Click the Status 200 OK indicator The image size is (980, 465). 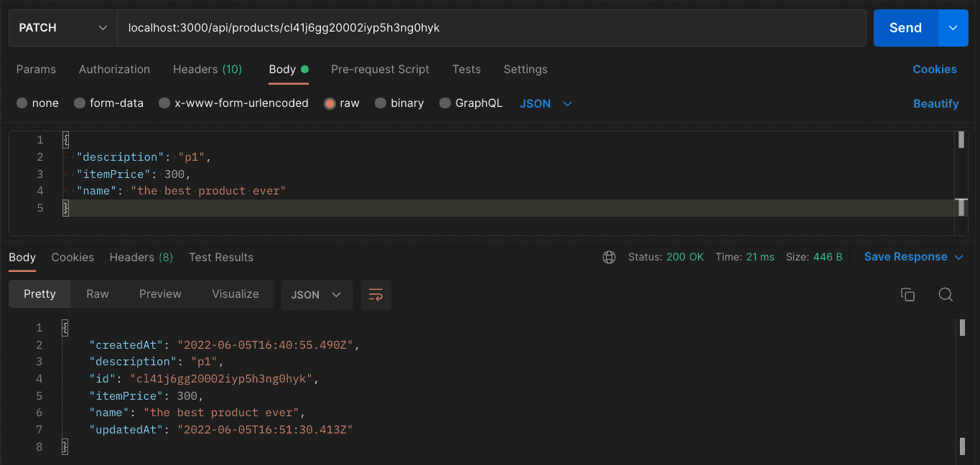point(666,257)
